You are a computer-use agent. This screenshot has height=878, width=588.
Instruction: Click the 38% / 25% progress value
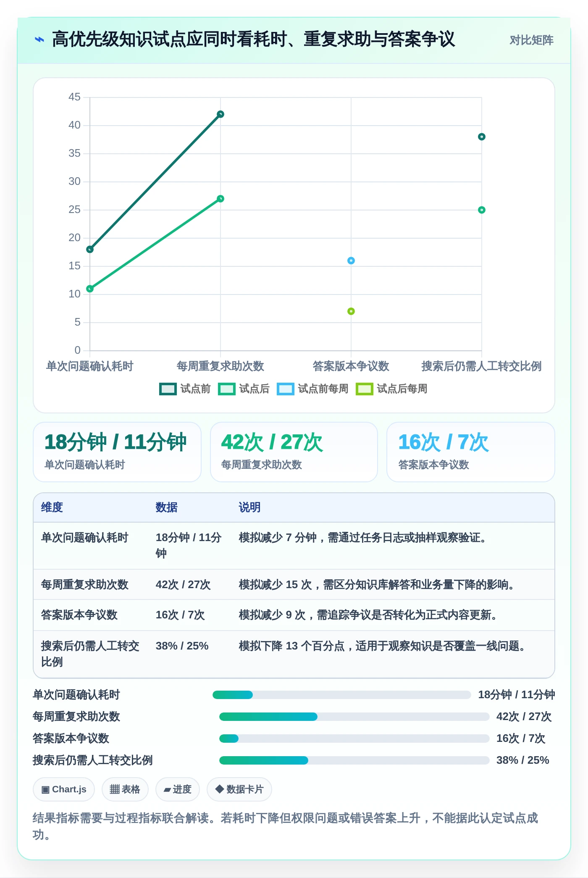pos(523,760)
